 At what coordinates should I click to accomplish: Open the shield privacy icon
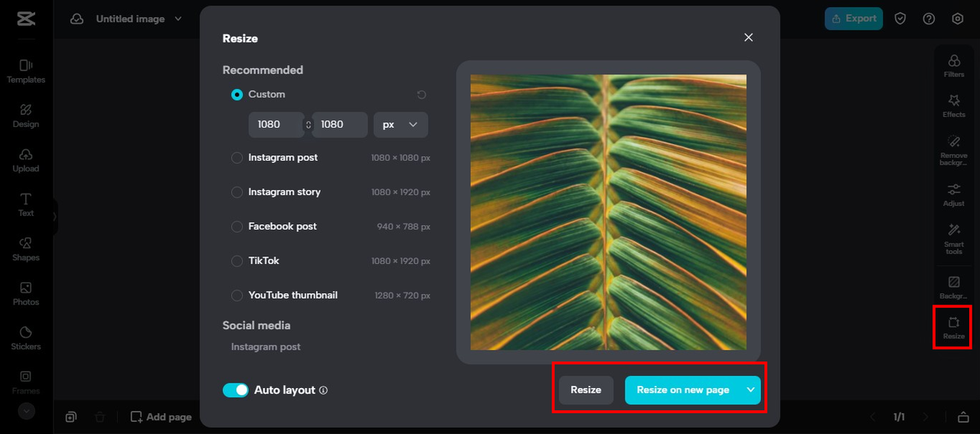(900, 18)
